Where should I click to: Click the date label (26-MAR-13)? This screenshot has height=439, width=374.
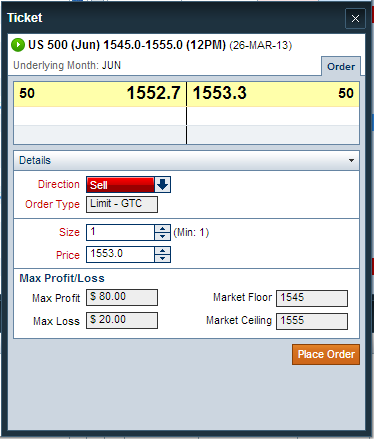tap(261, 45)
